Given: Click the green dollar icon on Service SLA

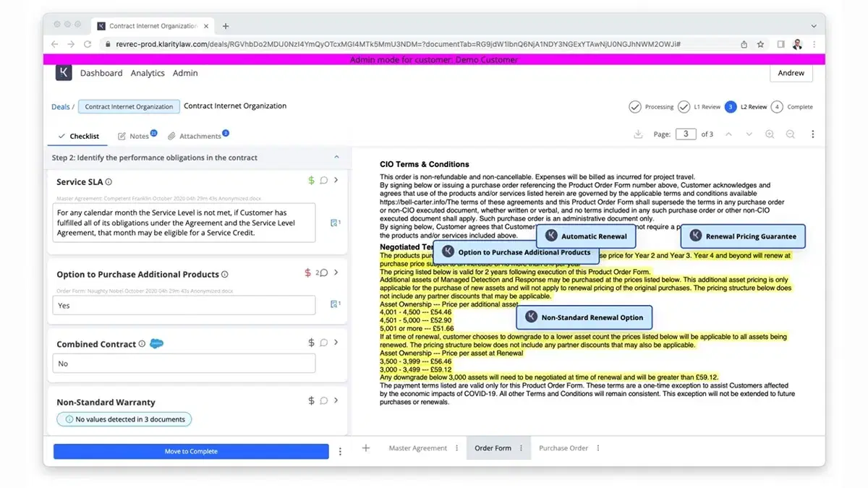Looking at the screenshot, I should [x=312, y=181].
